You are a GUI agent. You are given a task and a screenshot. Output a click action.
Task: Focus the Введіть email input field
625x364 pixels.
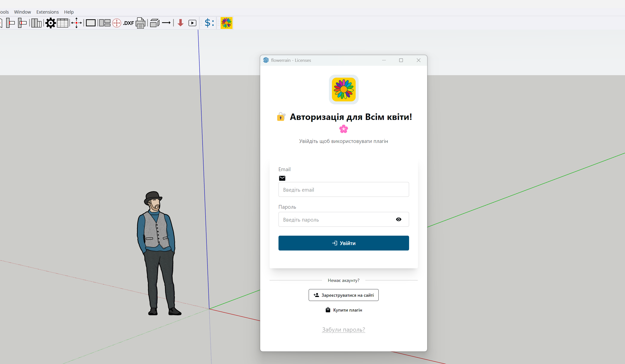coord(343,190)
